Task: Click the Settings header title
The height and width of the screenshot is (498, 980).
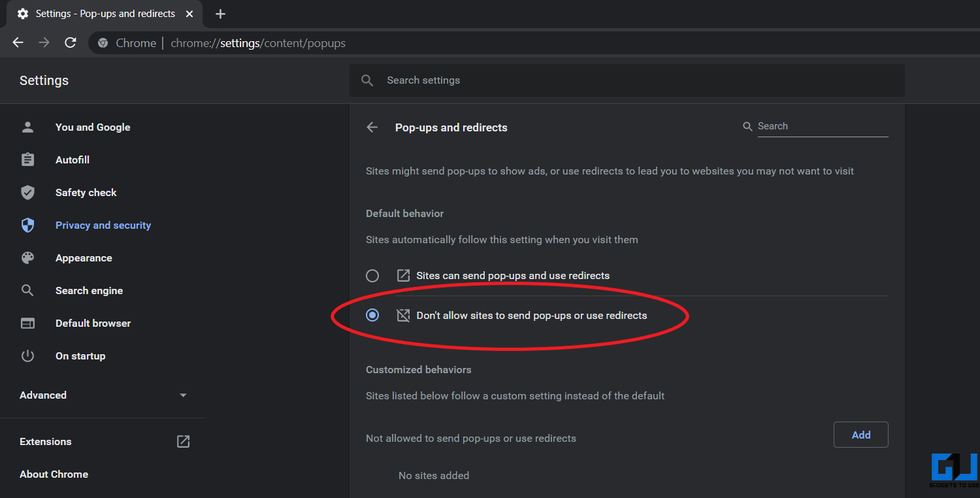Action: point(44,80)
